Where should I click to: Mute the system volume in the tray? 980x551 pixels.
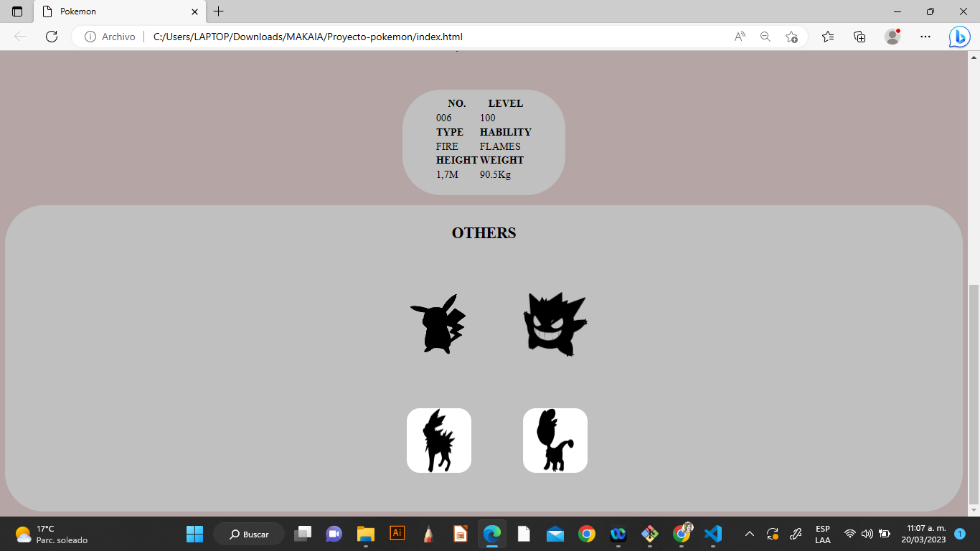pyautogui.click(x=866, y=534)
